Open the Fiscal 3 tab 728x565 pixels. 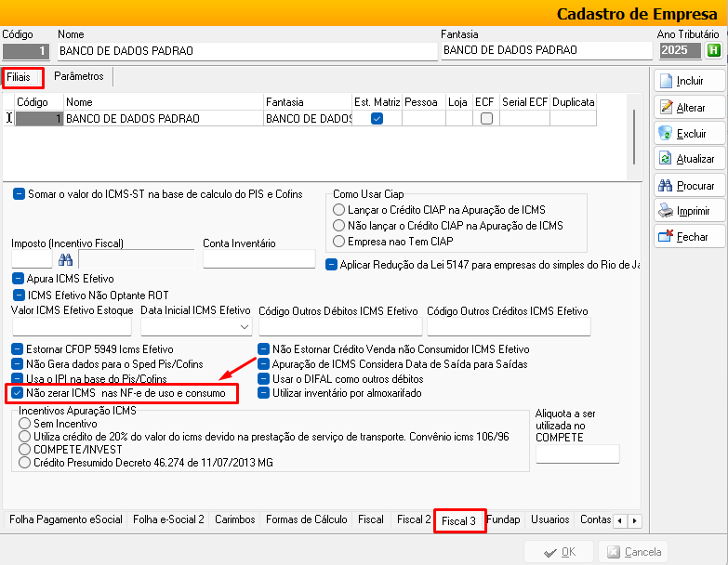click(x=458, y=521)
